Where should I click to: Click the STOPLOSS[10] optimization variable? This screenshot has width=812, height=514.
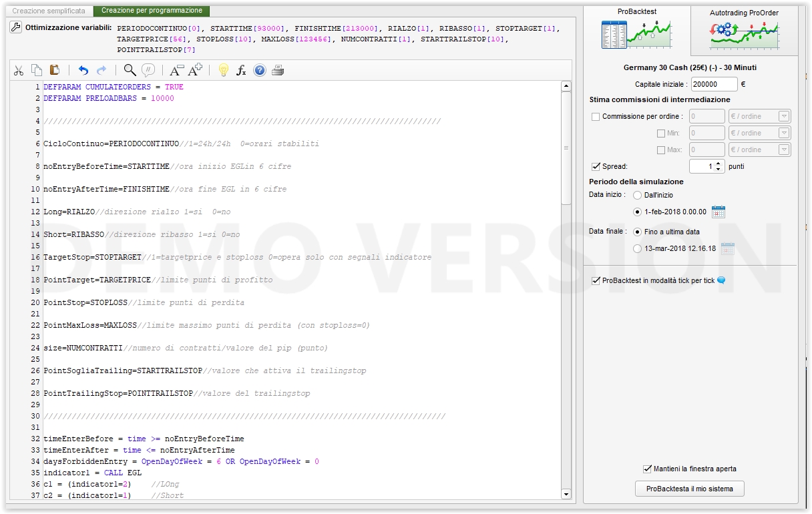coord(224,39)
